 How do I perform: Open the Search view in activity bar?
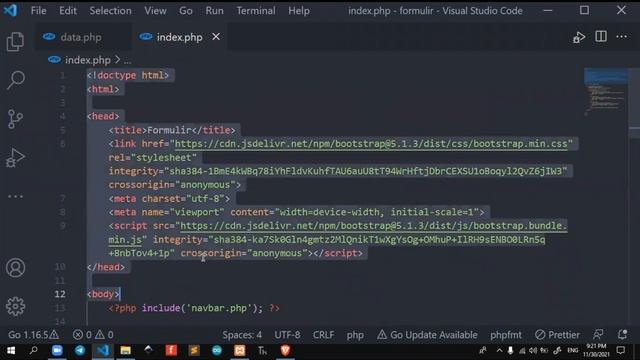16,80
